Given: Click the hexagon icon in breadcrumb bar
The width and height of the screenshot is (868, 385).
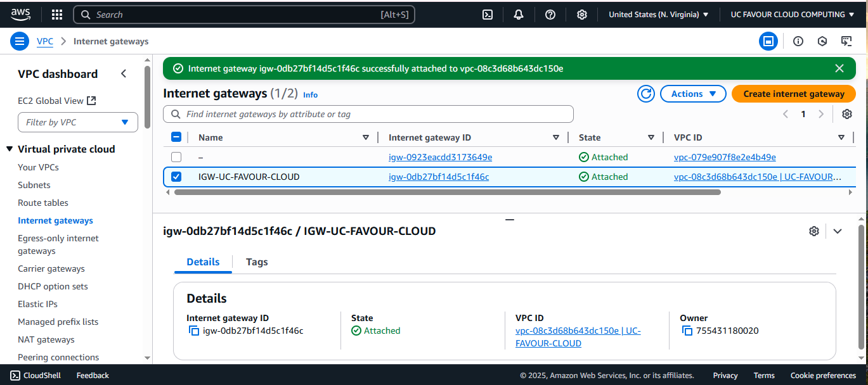Looking at the screenshot, I should [x=822, y=41].
